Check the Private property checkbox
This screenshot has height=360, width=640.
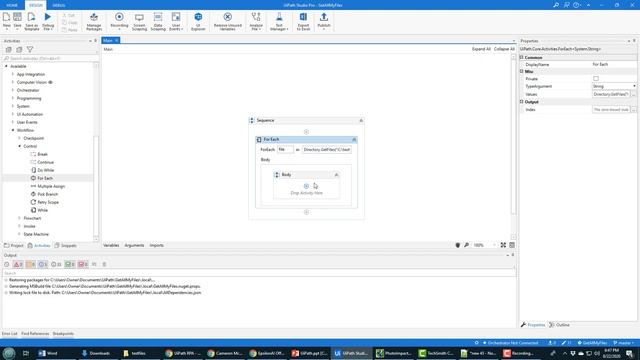point(596,78)
